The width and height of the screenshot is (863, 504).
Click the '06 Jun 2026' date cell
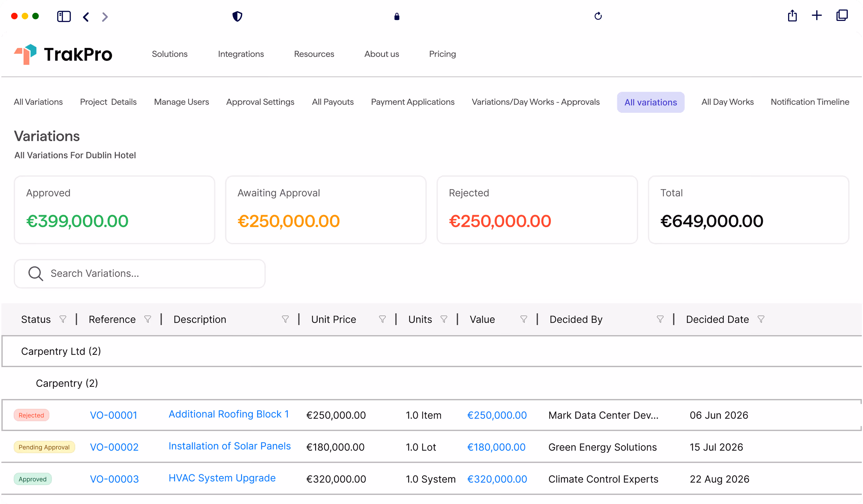tap(719, 415)
